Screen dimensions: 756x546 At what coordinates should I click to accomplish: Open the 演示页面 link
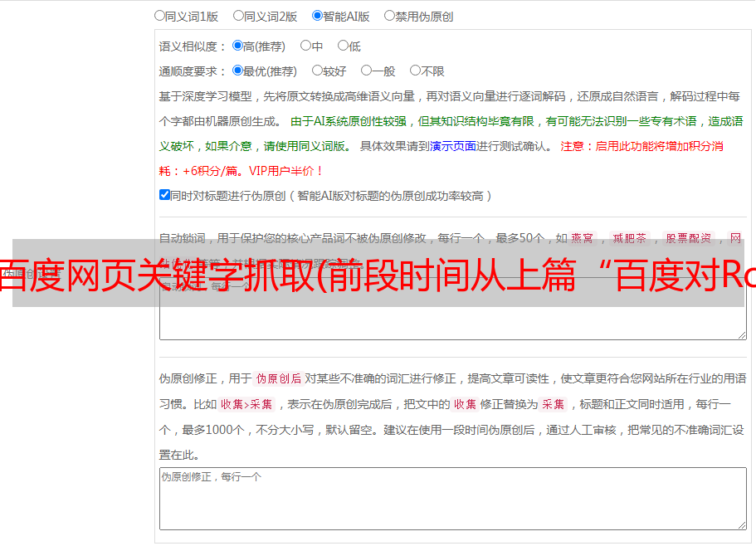[453, 146]
